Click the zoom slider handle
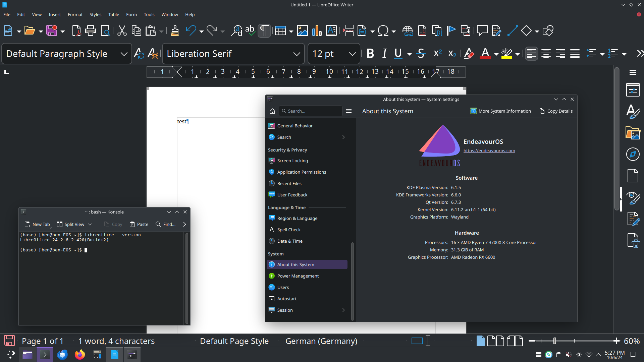644x362 pixels. pos(555,341)
